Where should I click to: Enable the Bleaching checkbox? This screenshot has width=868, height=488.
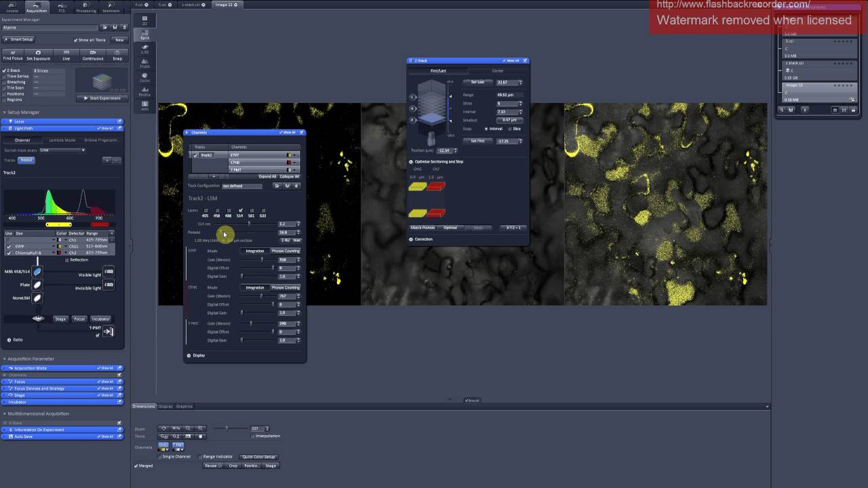click(5, 82)
